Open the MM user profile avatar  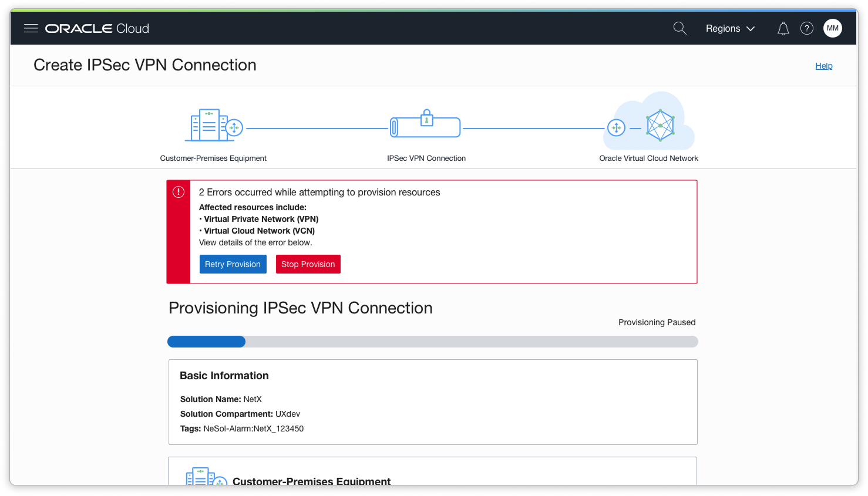pyautogui.click(x=833, y=28)
